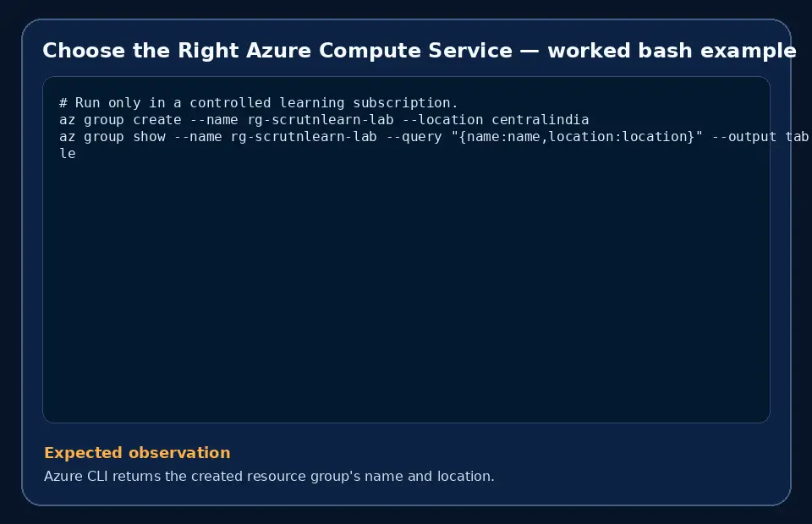The width and height of the screenshot is (812, 524).
Task: Click the comment line 'Run only in a controlled learning subscription'
Action: 259,102
